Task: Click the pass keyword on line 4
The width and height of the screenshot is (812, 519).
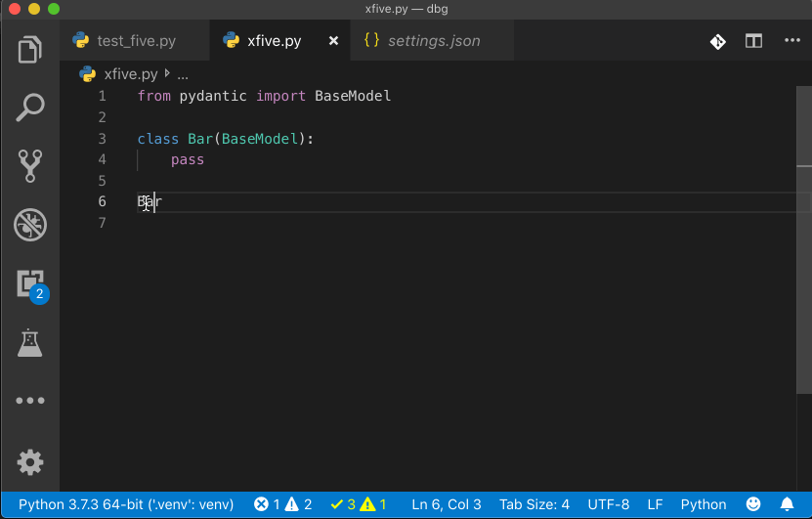Action: tap(188, 159)
